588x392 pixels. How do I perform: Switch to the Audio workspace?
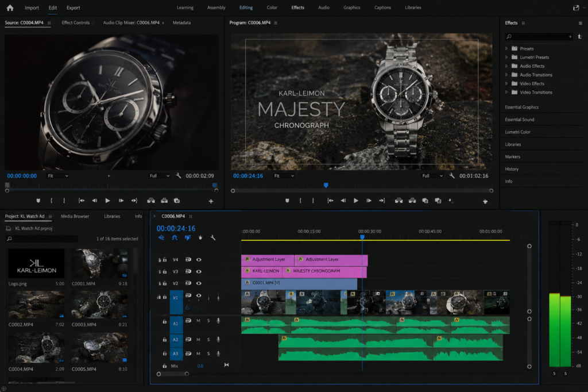click(x=324, y=7)
